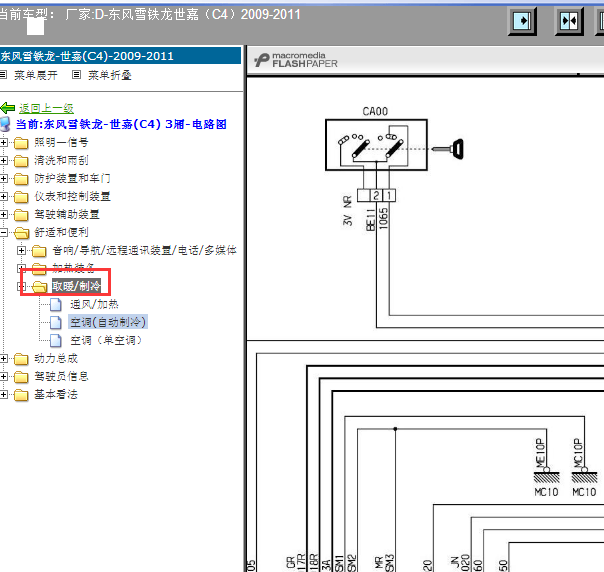Click the page icon of 空调(自动制冷)
The image size is (604, 572).
click(56, 322)
